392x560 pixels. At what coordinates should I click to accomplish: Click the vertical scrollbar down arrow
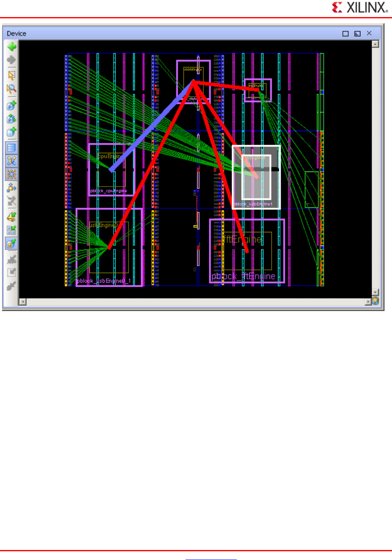pyautogui.click(x=375, y=292)
